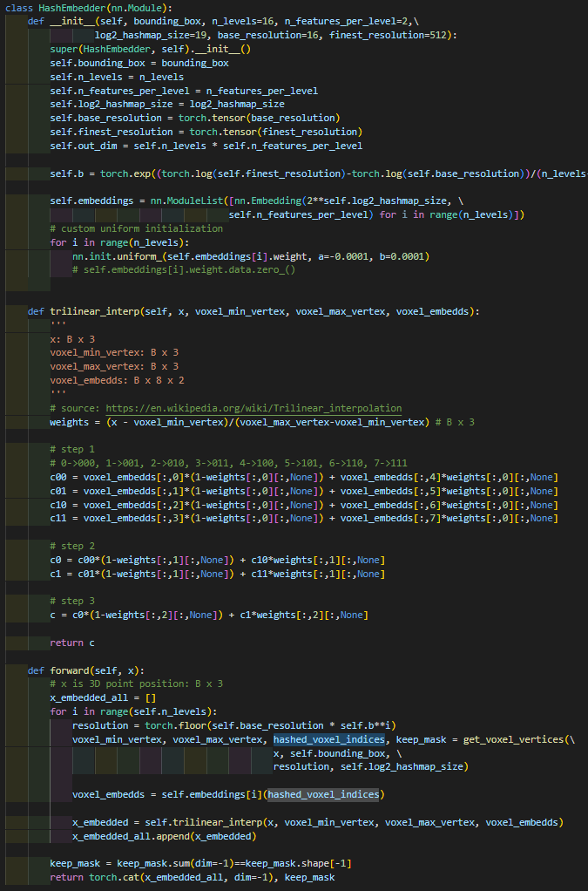Click 'hashed_voxel_indices' before 'keep_mask = get_voxel_vertices'
The height and width of the screenshot is (891, 588).
[x=329, y=739]
